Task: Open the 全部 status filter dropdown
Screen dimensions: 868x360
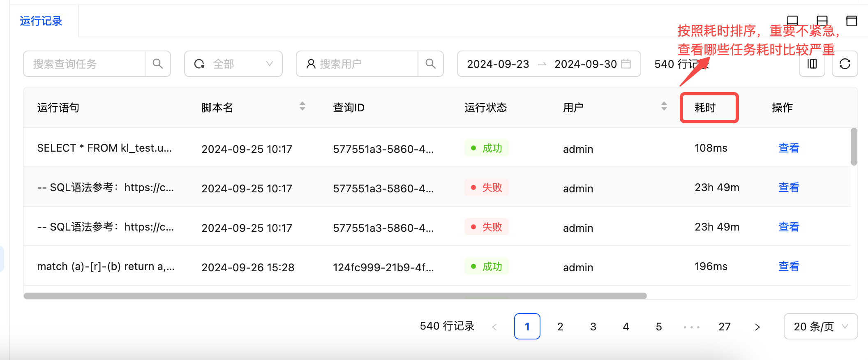Action: [x=233, y=64]
